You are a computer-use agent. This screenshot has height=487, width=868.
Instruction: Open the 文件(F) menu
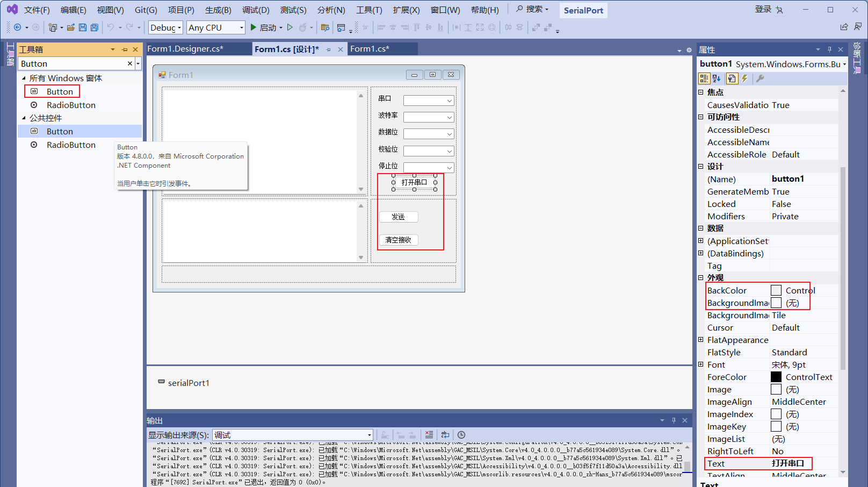tap(37, 10)
